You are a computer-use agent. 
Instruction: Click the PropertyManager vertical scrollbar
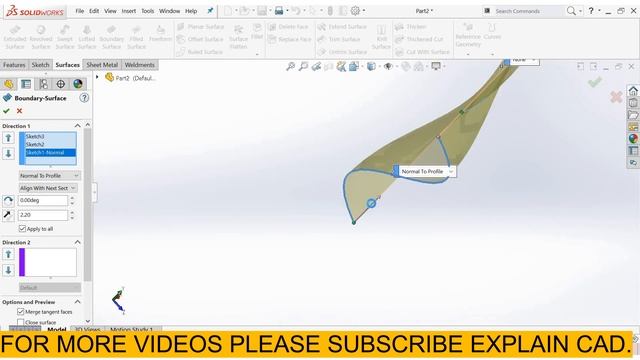[x=87, y=204]
